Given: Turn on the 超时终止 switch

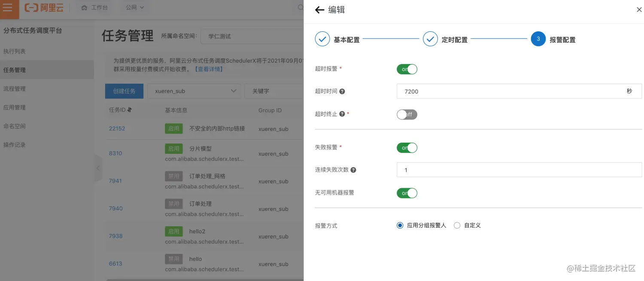Looking at the screenshot, I should click(x=407, y=114).
